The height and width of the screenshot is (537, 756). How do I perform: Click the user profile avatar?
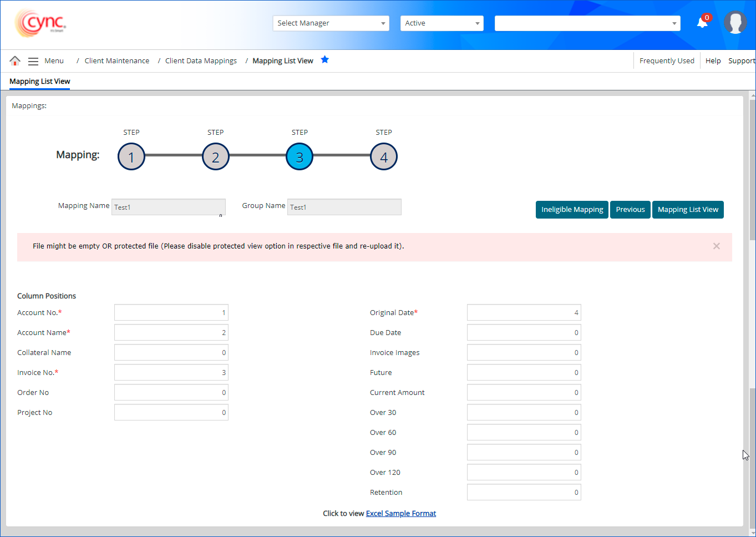click(x=735, y=23)
